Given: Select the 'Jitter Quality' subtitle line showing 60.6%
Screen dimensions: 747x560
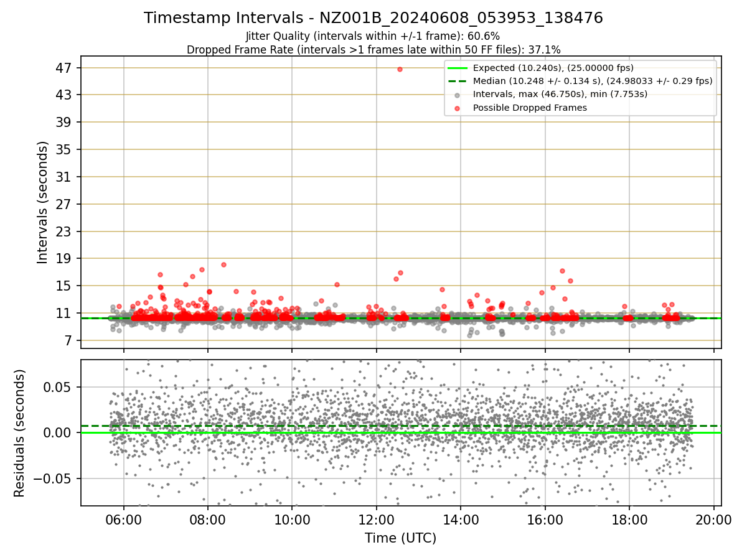Looking at the screenshot, I should 373,37.
